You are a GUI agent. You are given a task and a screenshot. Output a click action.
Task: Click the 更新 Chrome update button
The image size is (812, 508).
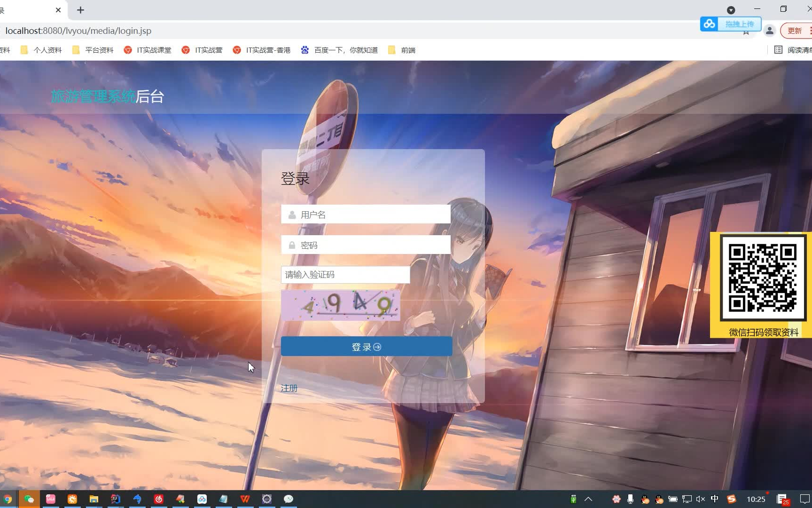tap(796, 31)
